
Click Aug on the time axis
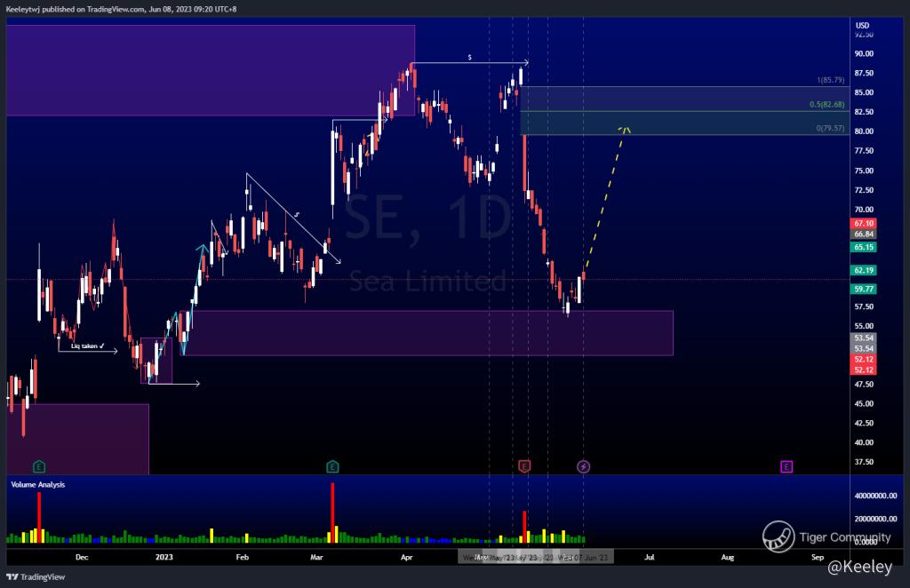pos(727,557)
